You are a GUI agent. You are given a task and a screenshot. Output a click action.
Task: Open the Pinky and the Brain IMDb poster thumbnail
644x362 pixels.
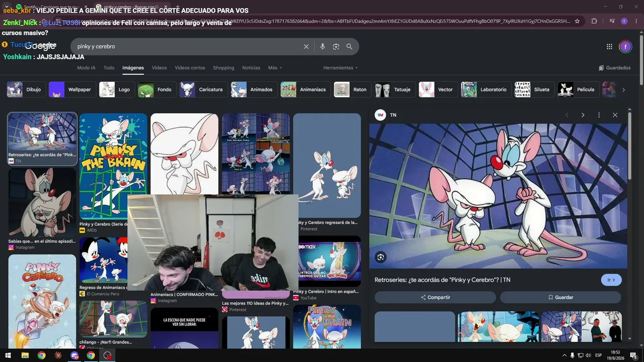pos(113,166)
